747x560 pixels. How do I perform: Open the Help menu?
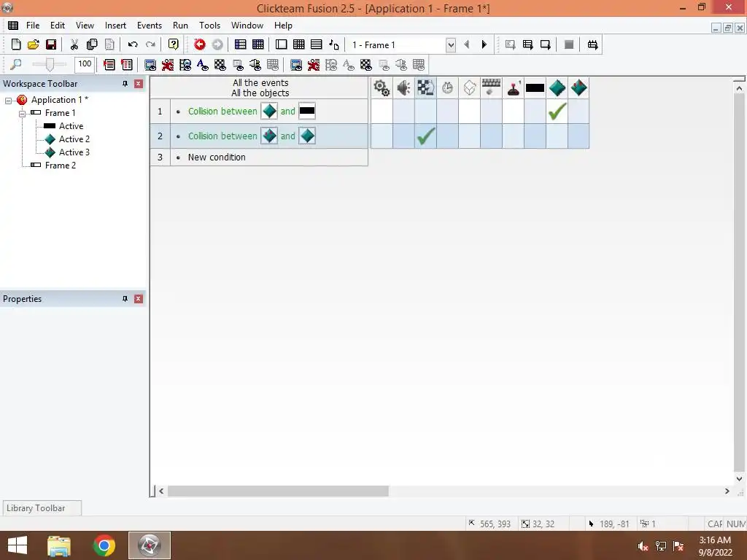pyautogui.click(x=284, y=26)
